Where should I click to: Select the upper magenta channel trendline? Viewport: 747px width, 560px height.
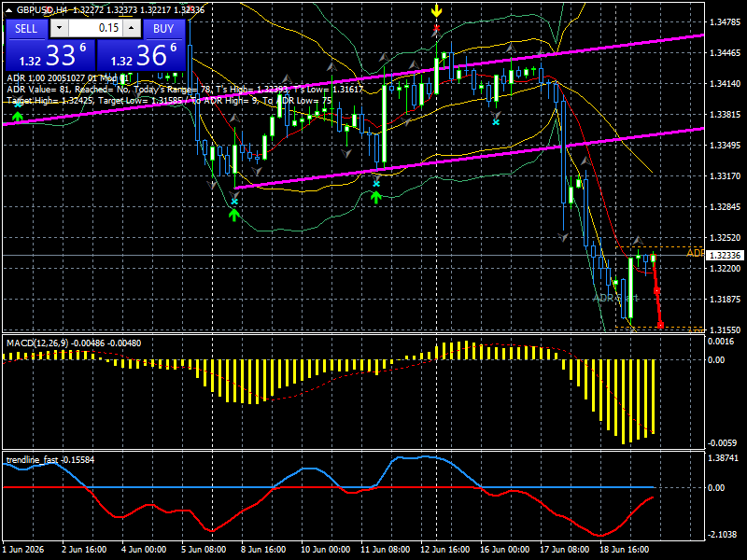[354, 80]
